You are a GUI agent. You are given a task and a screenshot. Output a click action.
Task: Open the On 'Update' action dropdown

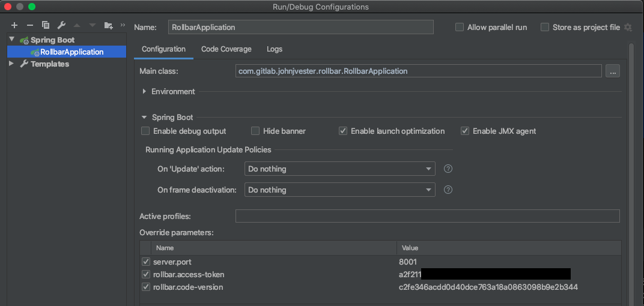tap(339, 169)
